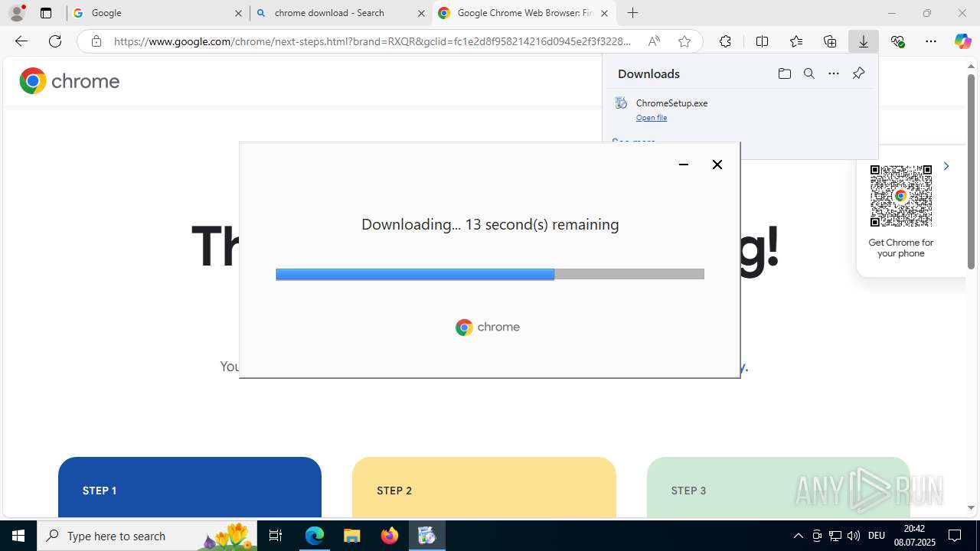Open the tab actions menu icon
980x551 pixels.
(46, 13)
